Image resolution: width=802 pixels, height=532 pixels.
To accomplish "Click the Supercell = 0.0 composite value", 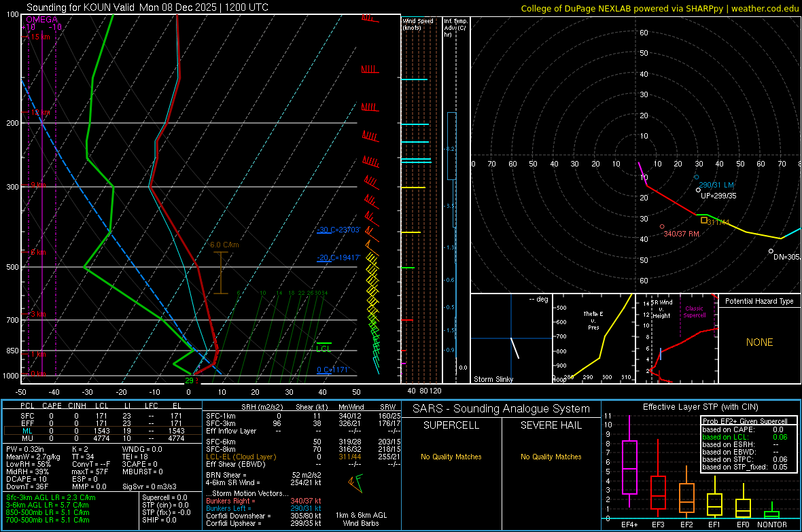I will pyautogui.click(x=164, y=497).
